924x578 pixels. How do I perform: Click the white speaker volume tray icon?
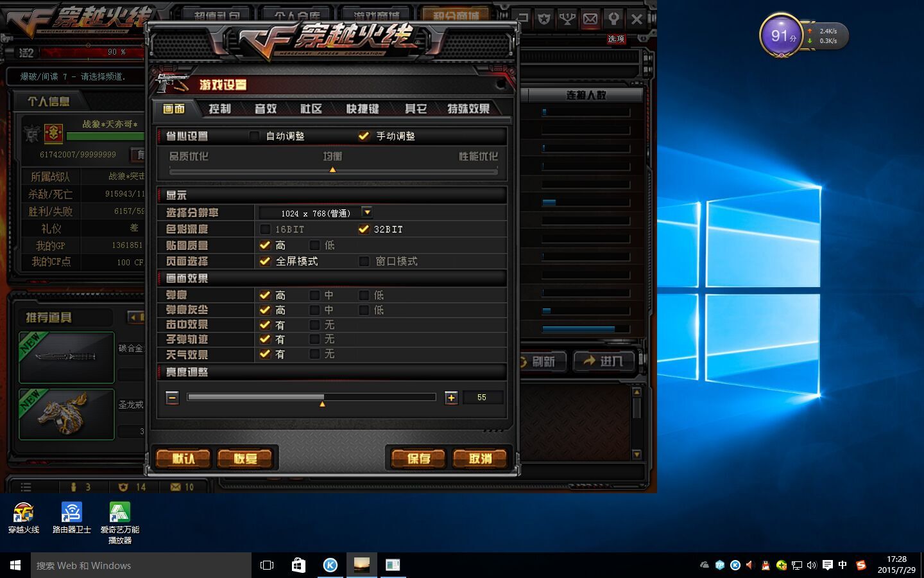pyautogui.click(x=812, y=565)
